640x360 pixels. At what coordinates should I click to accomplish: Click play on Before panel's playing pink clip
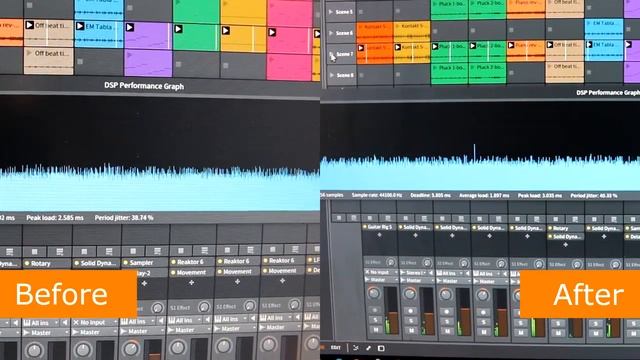point(272,32)
